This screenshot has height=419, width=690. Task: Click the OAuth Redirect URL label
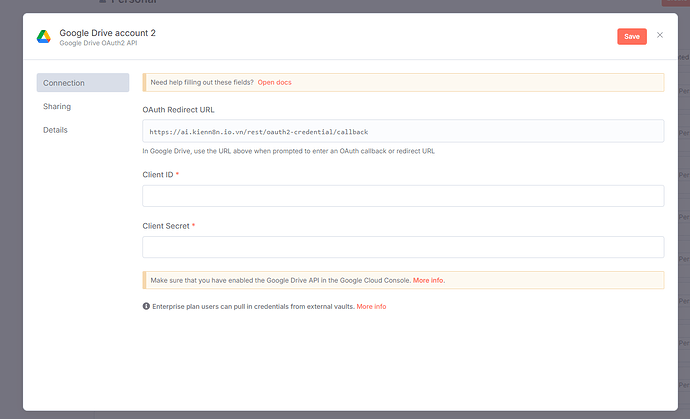[178, 110]
